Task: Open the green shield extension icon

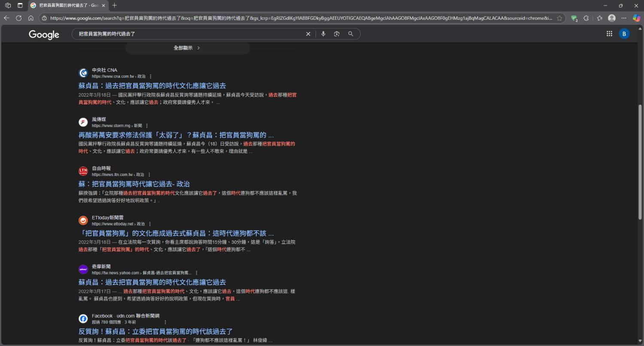Action: [x=574, y=18]
